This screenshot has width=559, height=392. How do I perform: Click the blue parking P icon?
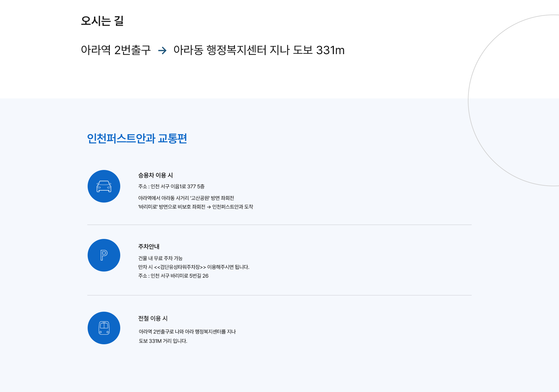[104, 255]
